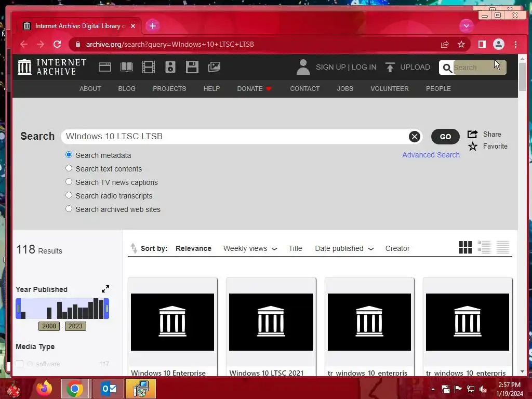532x399 pixels.
Task: Click right handle of year range slider
Action: point(107,309)
